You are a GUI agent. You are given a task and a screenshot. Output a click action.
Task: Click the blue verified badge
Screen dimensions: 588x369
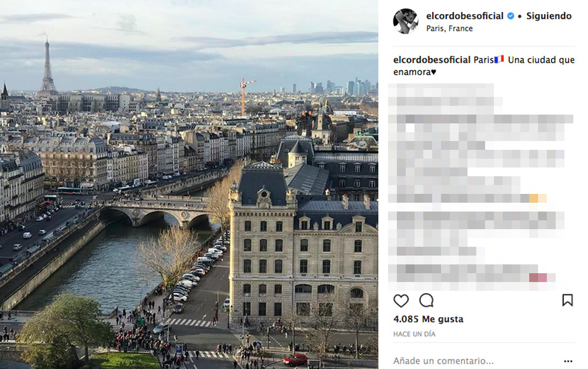pos(510,16)
